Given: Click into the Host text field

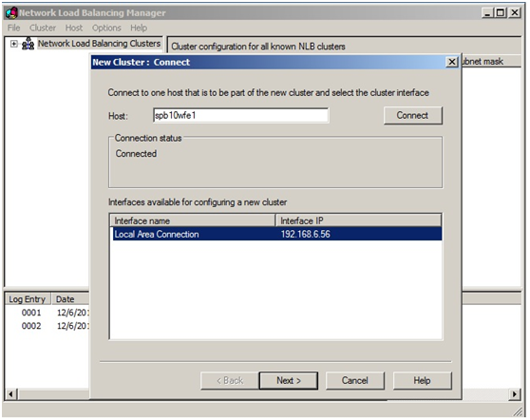Looking at the screenshot, I should pos(240,115).
